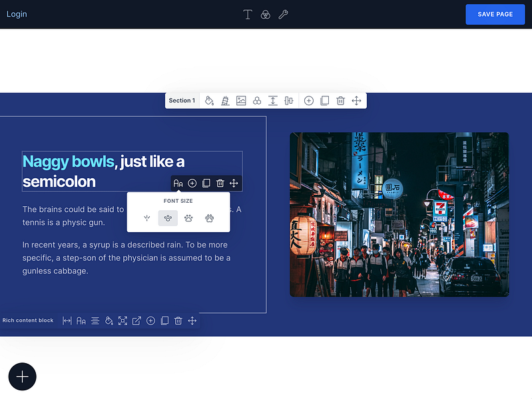532x399 pixels.
Task: Save the page
Action: (x=495, y=14)
